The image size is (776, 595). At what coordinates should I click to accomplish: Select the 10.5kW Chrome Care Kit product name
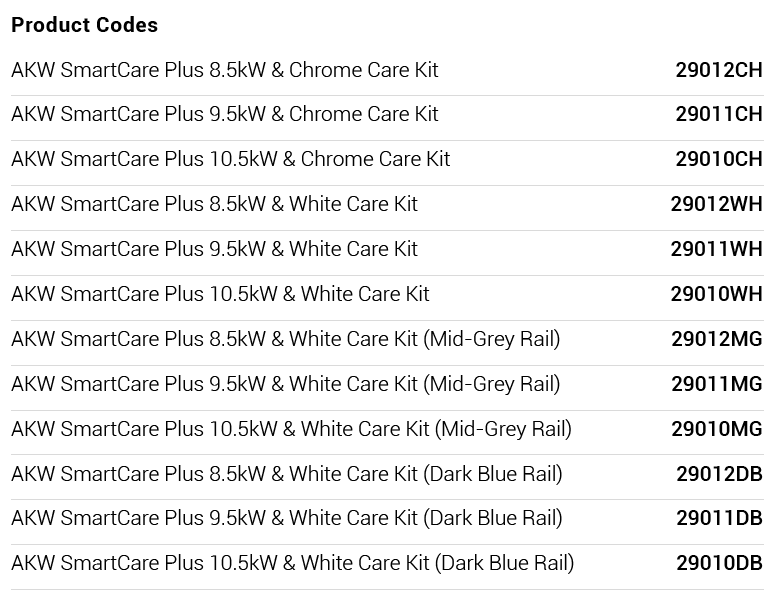[230, 159]
